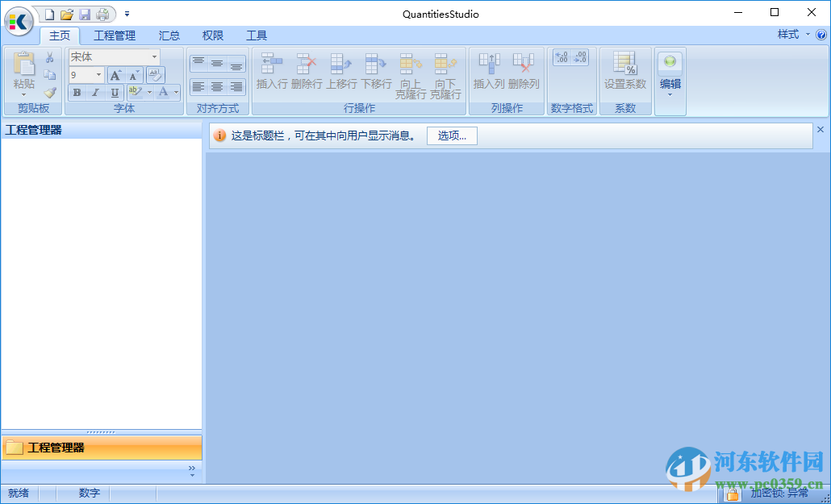Toggle italic formatting

[96, 93]
